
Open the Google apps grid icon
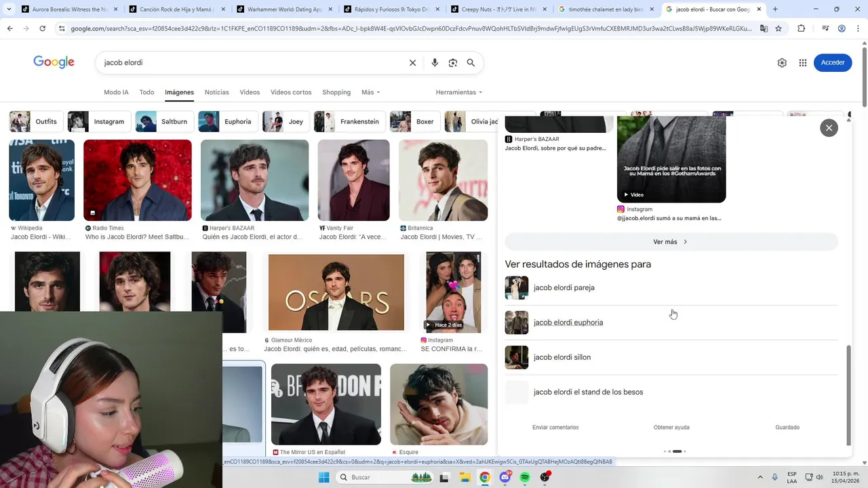tap(803, 62)
